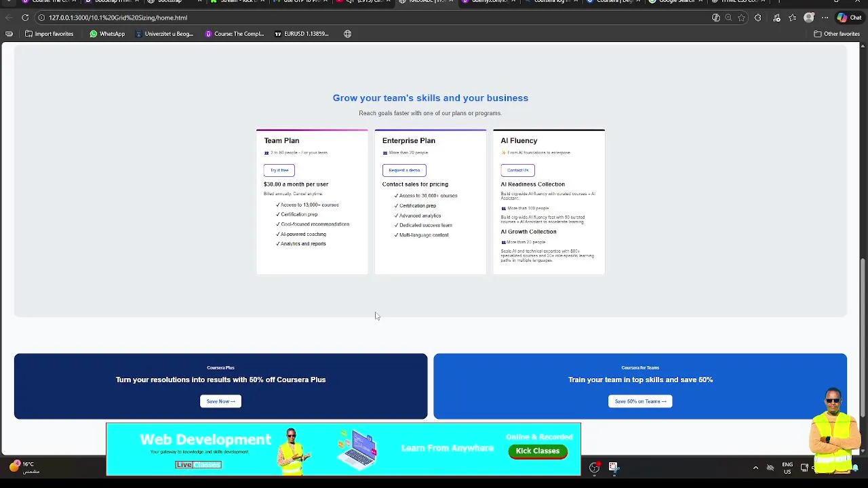868x488 pixels.
Task: Click the Try it free button
Action: (279, 170)
